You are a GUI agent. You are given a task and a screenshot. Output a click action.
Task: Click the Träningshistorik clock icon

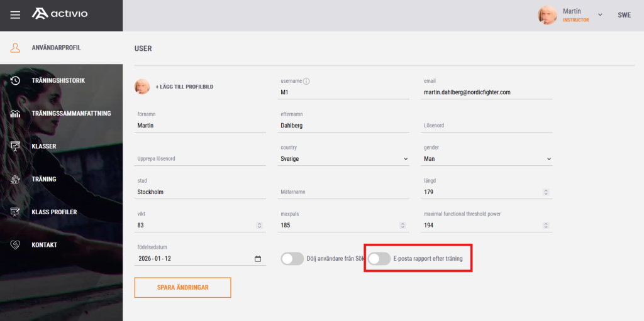click(x=16, y=80)
